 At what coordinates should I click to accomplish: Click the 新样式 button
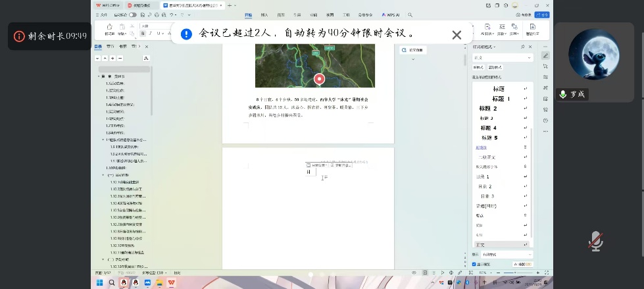point(478,67)
